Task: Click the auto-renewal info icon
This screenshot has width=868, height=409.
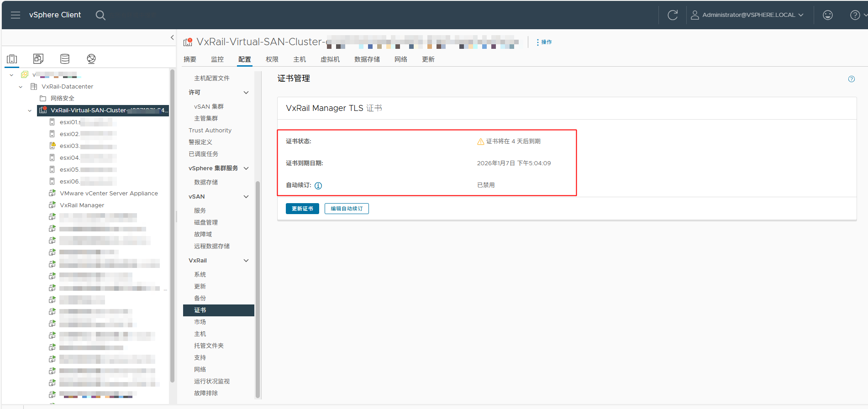Action: coord(318,185)
